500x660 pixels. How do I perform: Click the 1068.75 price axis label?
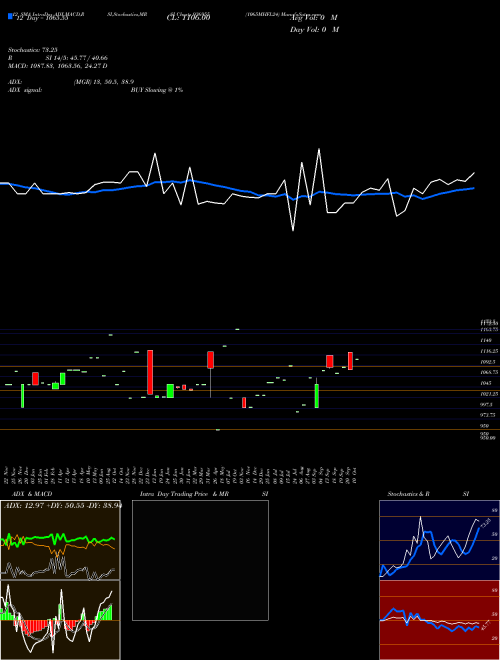[x=489, y=372]
